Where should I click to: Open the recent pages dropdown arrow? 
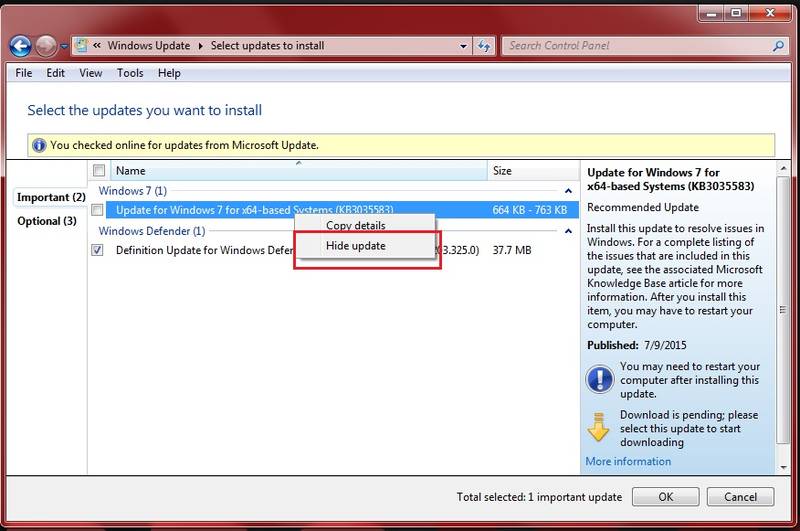tap(64, 46)
